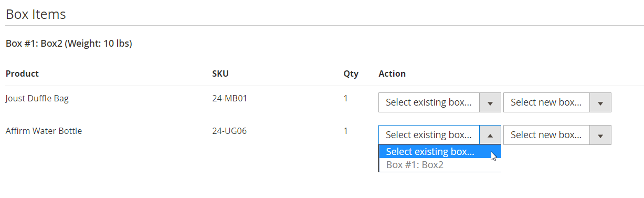Click the Qty column header
644x198 pixels.
[x=351, y=74]
